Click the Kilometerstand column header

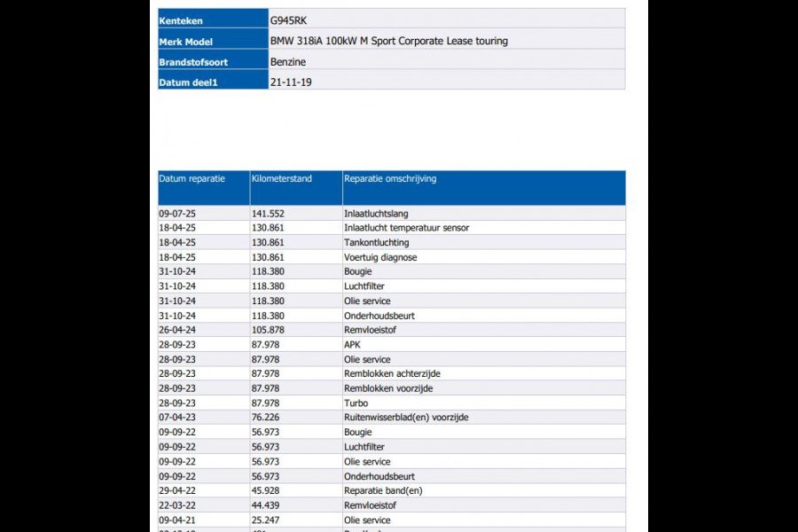(281, 179)
